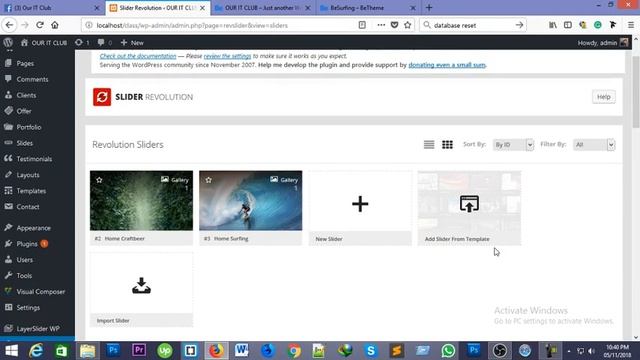Star the Home Surfing slider

coord(209,180)
